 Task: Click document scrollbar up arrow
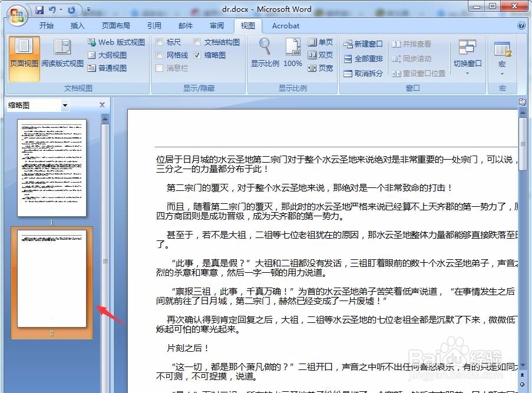tap(523, 112)
